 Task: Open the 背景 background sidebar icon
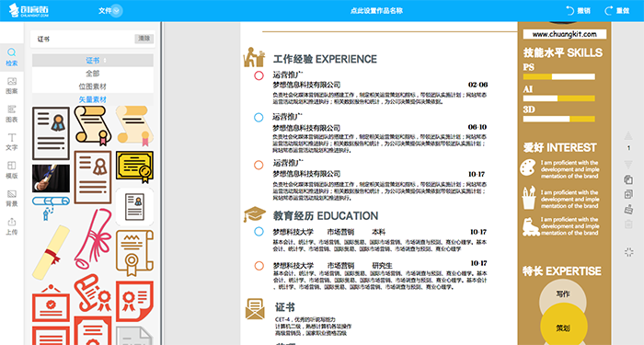[x=11, y=198]
